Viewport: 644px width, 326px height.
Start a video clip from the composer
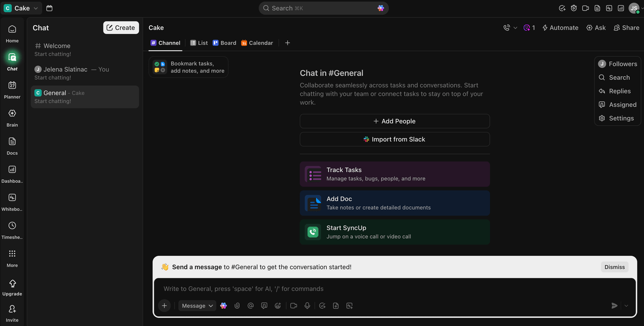tap(293, 305)
